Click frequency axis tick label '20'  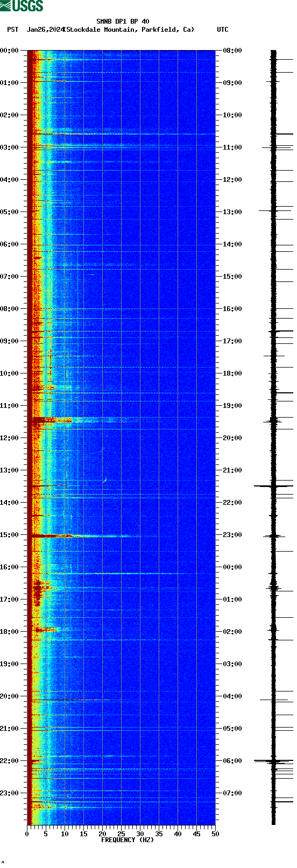(x=102, y=834)
